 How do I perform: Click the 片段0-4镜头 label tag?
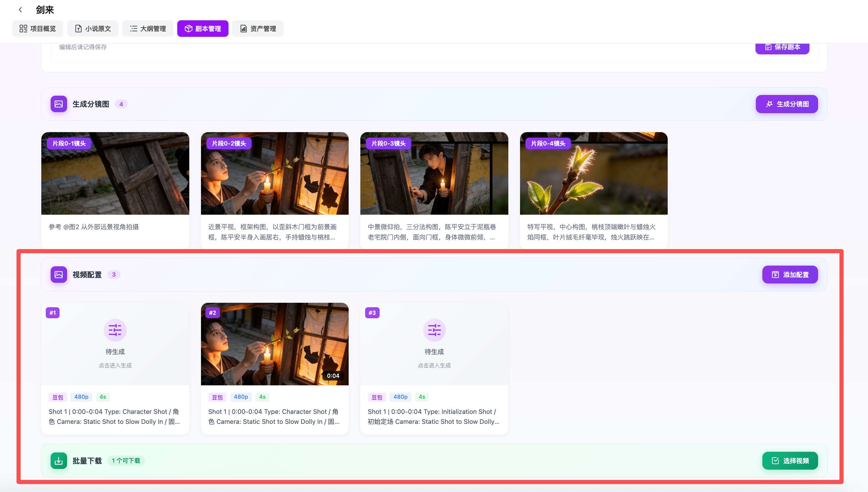coord(548,143)
